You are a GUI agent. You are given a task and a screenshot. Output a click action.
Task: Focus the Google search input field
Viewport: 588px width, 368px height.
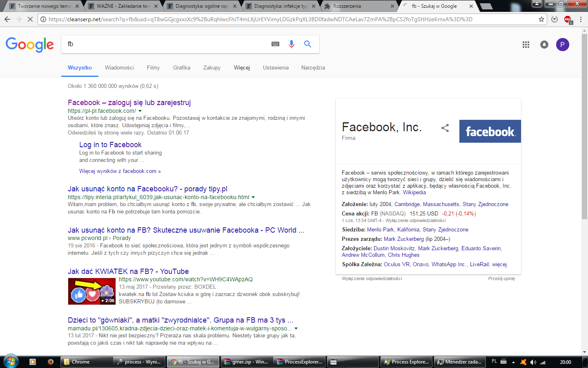(165, 44)
